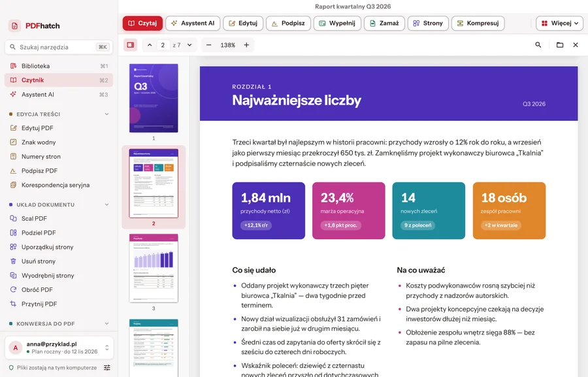The image size is (588, 377).
Task: Open the Edytuj PDF tool
Action: tap(59, 128)
